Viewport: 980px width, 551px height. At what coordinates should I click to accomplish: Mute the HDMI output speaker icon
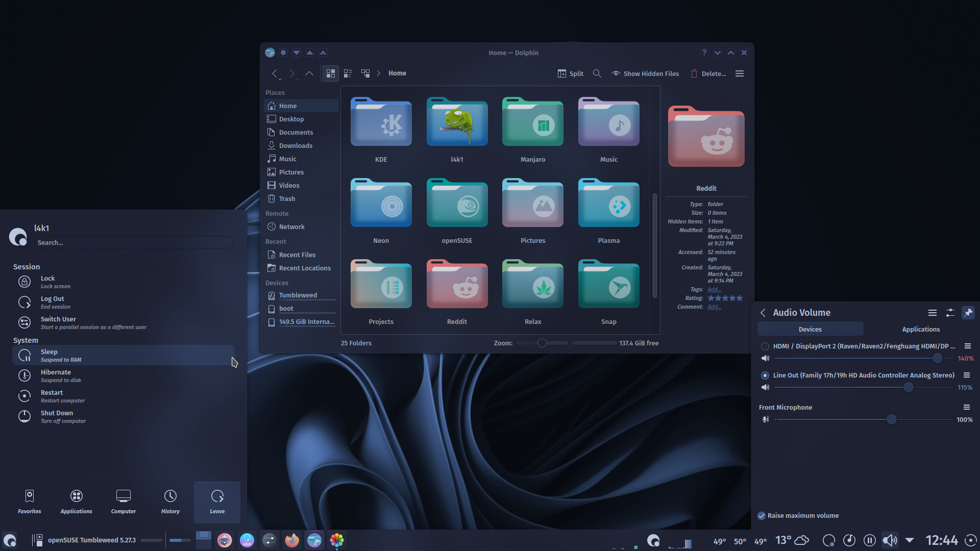[765, 358]
